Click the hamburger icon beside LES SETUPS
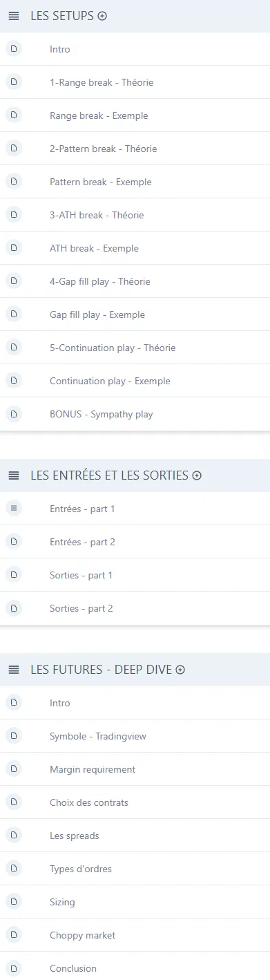Image resolution: width=270 pixels, height=980 pixels. [x=14, y=16]
